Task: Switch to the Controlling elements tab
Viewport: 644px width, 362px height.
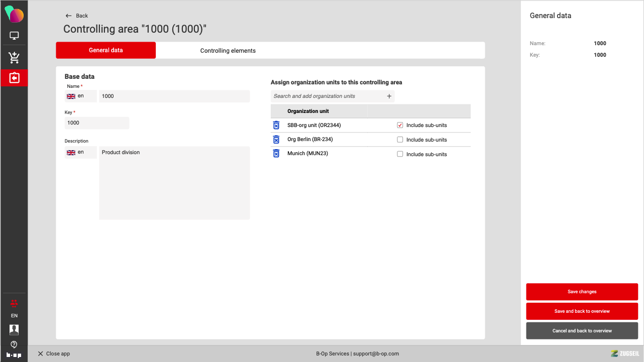Action: tap(228, 51)
